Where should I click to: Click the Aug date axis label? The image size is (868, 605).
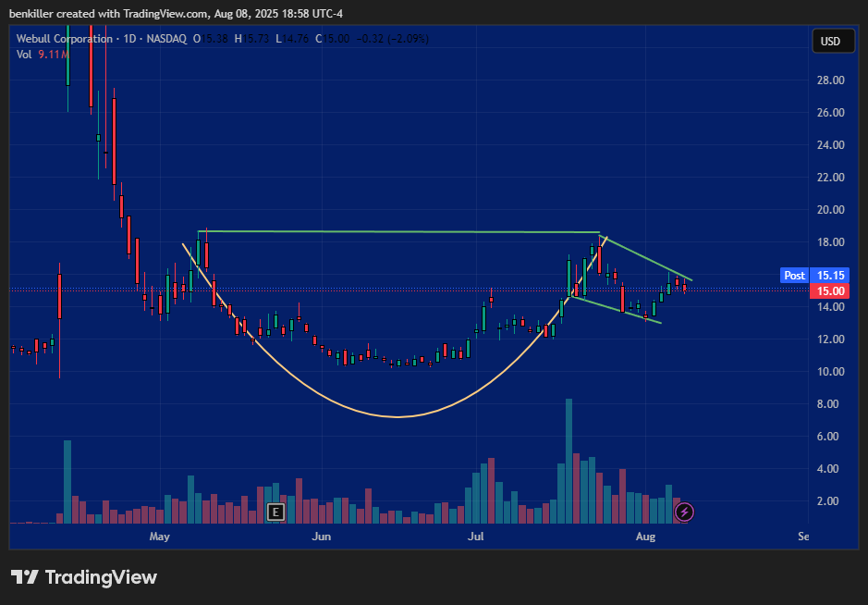pos(645,537)
